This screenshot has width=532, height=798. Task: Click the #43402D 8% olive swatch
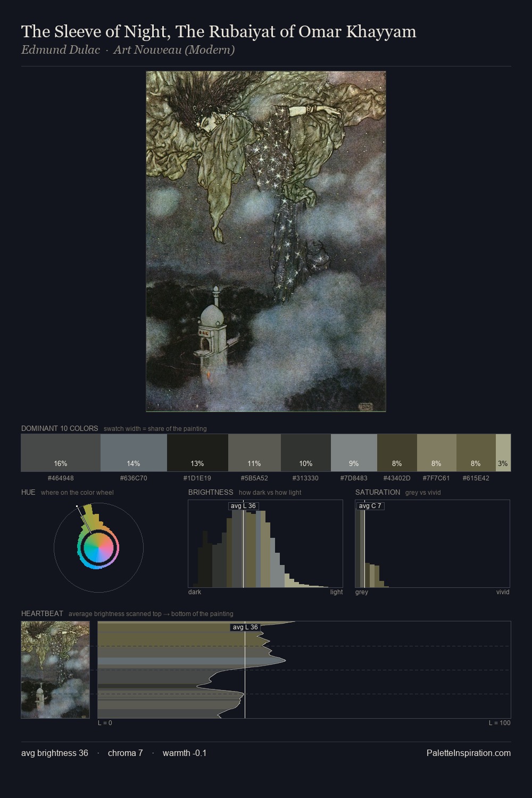point(397,453)
